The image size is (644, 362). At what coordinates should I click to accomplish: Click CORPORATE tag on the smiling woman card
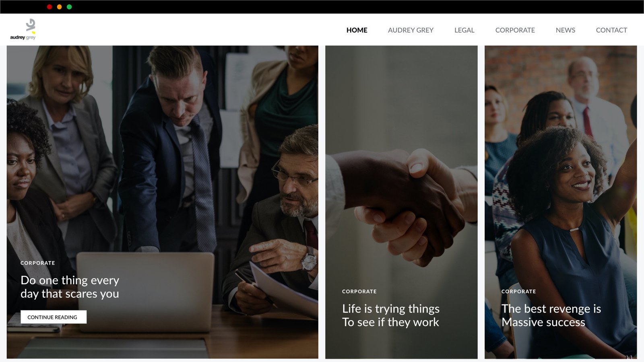[x=518, y=292]
